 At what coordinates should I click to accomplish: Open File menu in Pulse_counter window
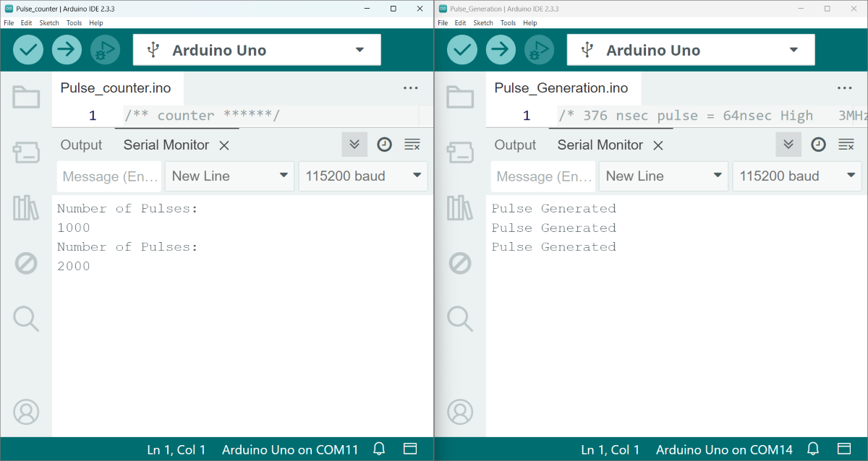[9, 23]
